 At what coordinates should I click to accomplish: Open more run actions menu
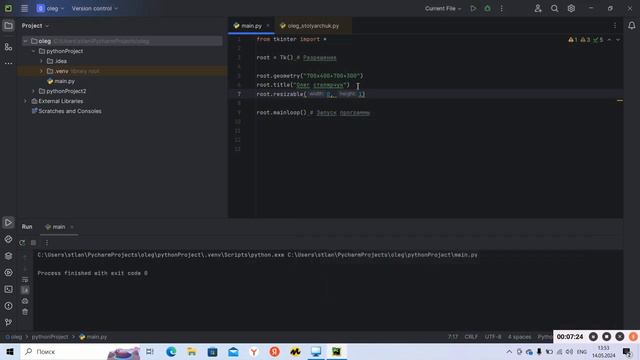502,8
